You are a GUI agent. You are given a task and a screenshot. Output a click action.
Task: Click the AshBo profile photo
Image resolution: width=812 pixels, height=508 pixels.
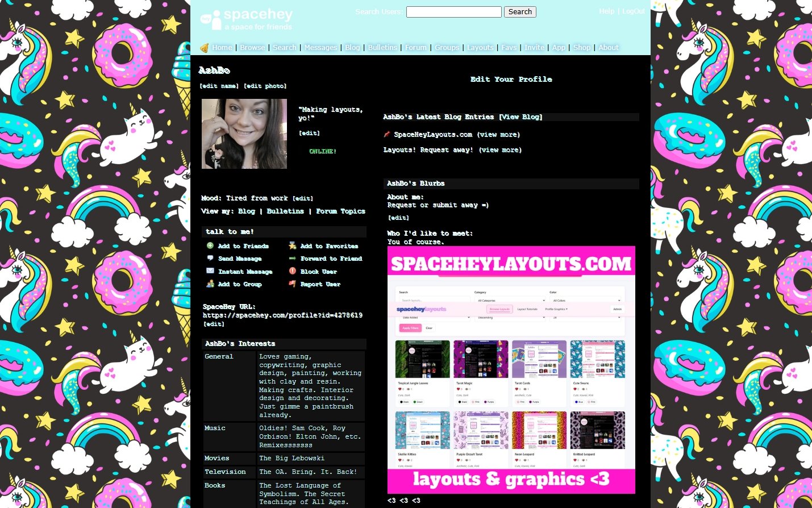point(244,134)
